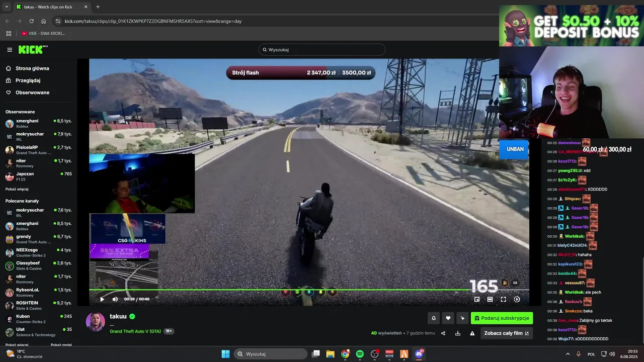The height and width of the screenshot is (362, 644).
Task: Open Discord from taskbar
Action: tap(419, 354)
